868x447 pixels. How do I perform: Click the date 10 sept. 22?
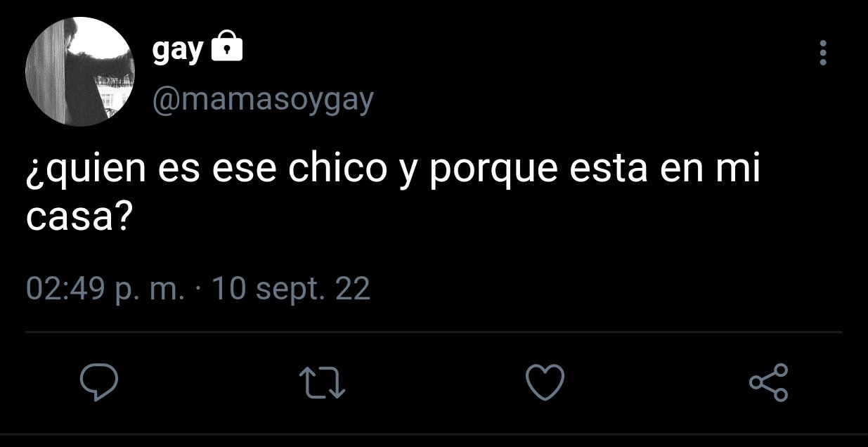[x=290, y=289]
